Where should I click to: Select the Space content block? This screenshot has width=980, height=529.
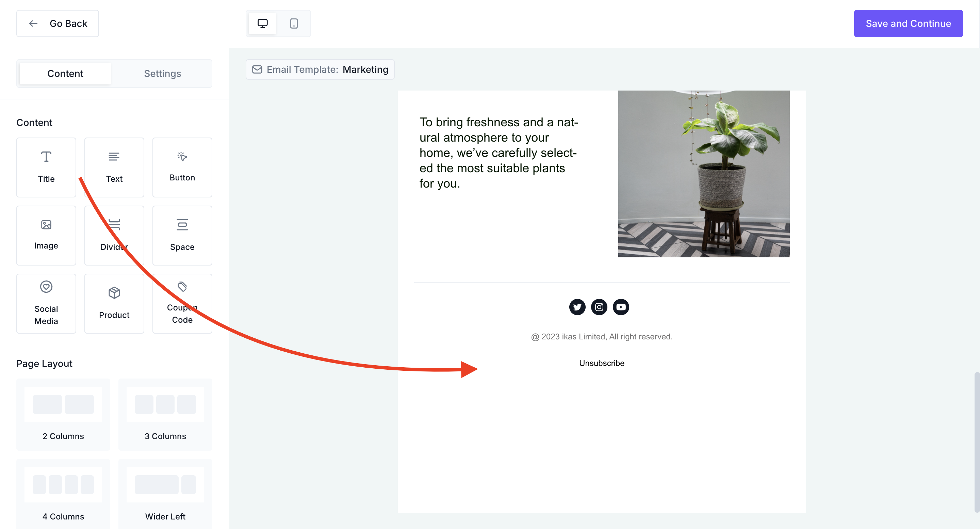182,236
